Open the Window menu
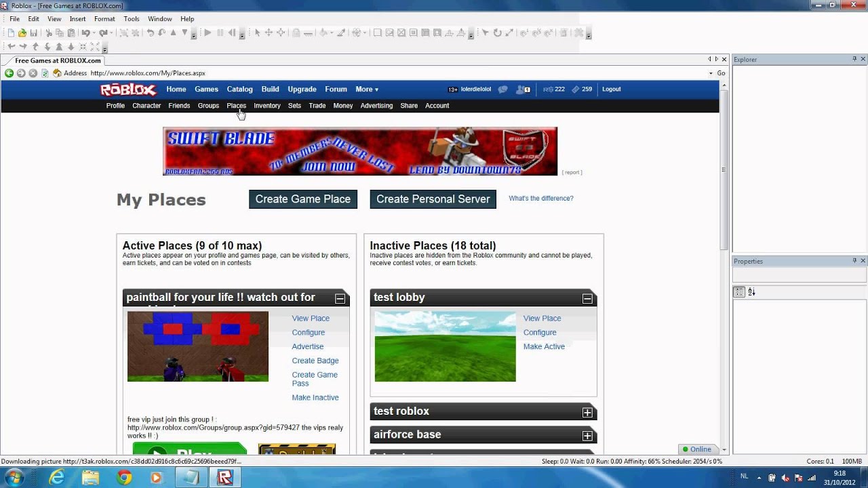The width and height of the screenshot is (868, 488). [x=160, y=19]
